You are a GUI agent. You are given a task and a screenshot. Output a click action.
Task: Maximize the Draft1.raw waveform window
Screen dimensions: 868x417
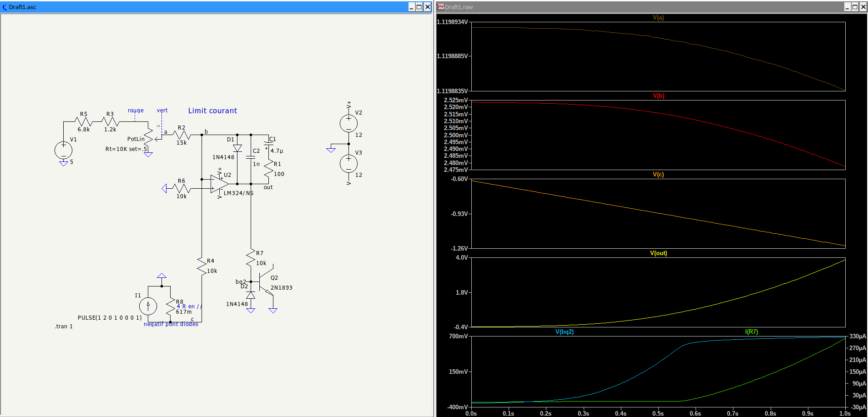855,7
